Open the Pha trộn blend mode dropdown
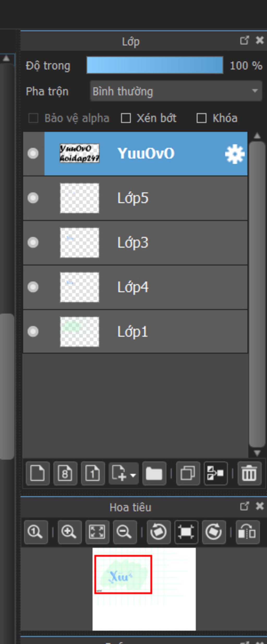267x644 pixels. tap(176, 91)
